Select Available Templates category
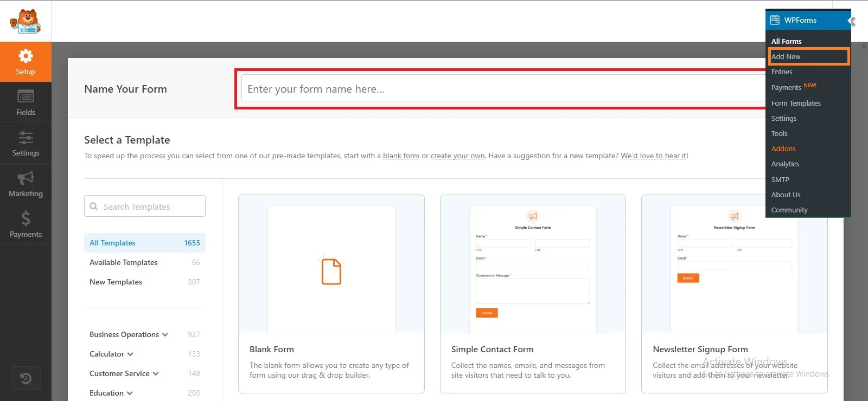868x401 pixels. (x=145, y=262)
